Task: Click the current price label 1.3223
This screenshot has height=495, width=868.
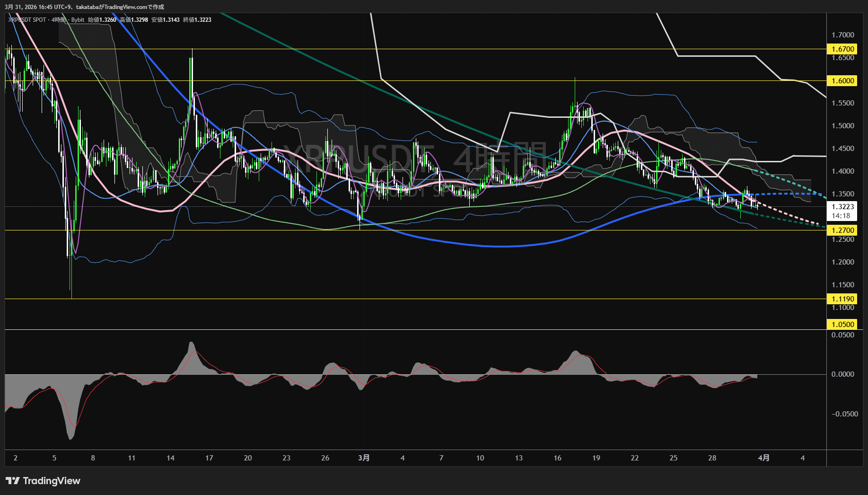Action: coord(842,207)
